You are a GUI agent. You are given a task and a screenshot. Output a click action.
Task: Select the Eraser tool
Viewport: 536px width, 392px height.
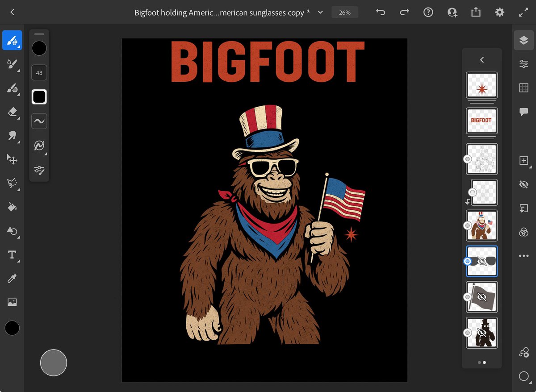[12, 112]
